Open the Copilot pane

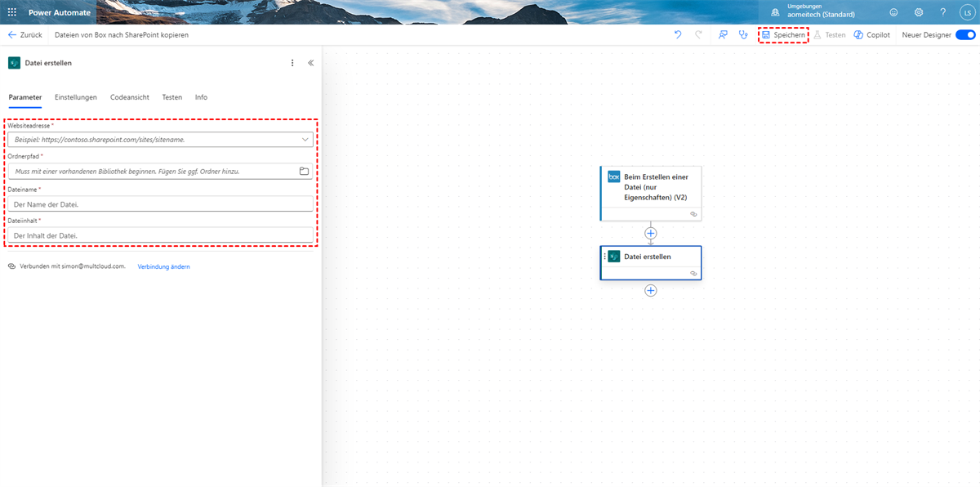[871, 35]
